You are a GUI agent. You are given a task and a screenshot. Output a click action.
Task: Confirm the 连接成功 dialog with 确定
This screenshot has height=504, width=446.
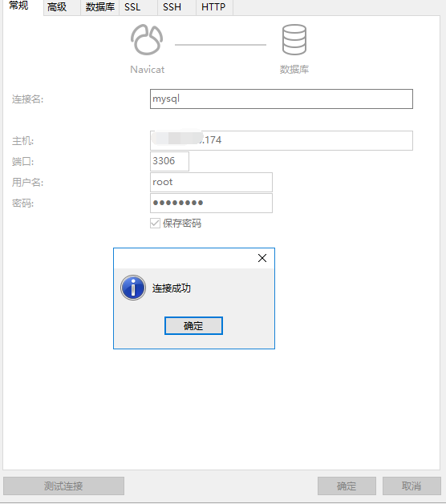[193, 325]
